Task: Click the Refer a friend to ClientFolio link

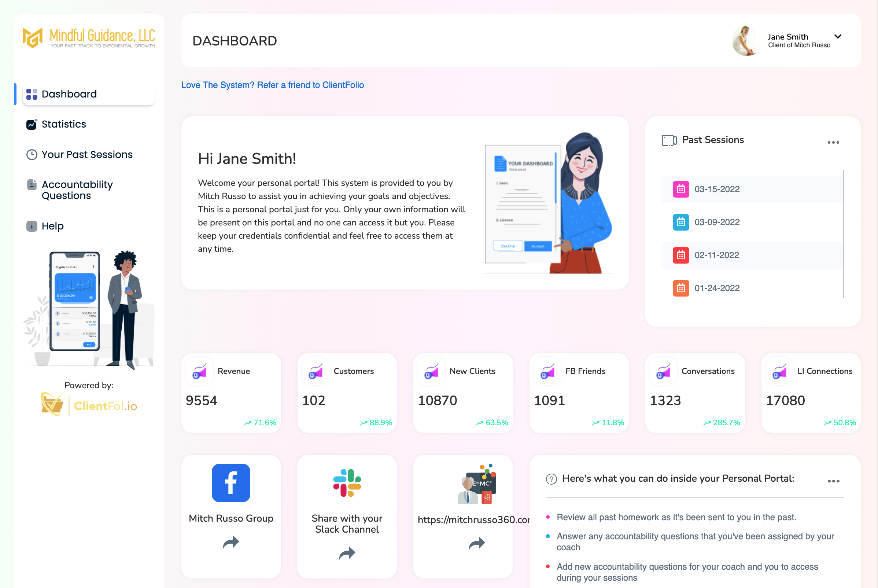Action: 273,85
